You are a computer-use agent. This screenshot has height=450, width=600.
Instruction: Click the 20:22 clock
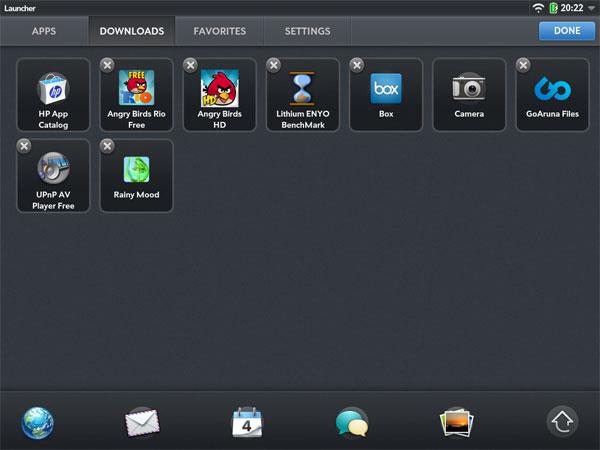click(x=572, y=8)
